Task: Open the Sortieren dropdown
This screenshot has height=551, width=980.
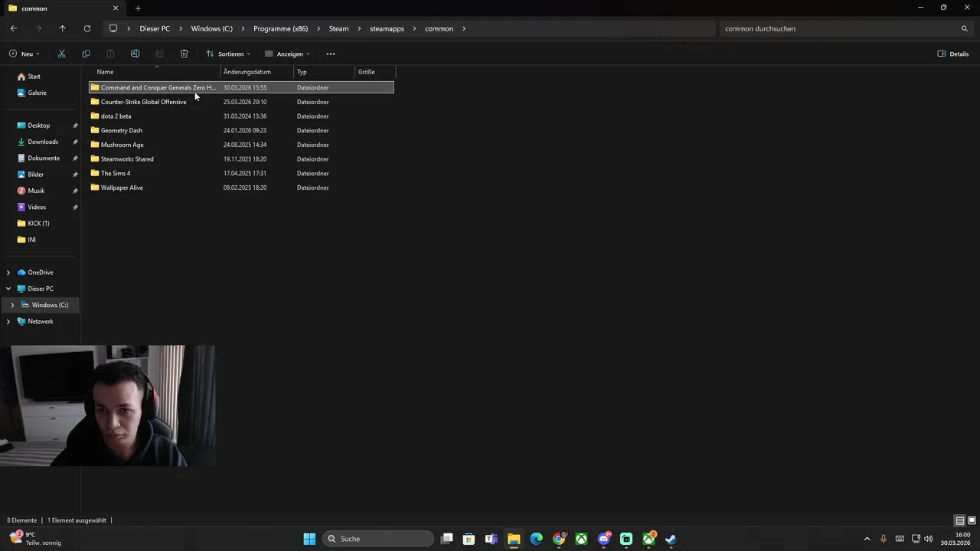Action: [x=228, y=54]
